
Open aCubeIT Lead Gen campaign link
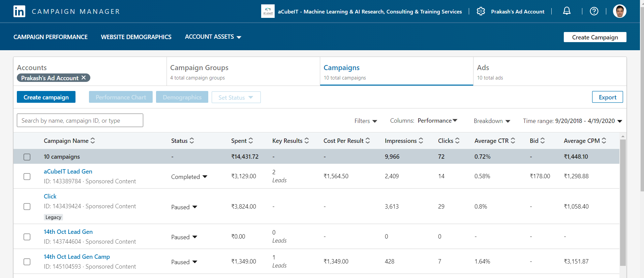pos(68,172)
